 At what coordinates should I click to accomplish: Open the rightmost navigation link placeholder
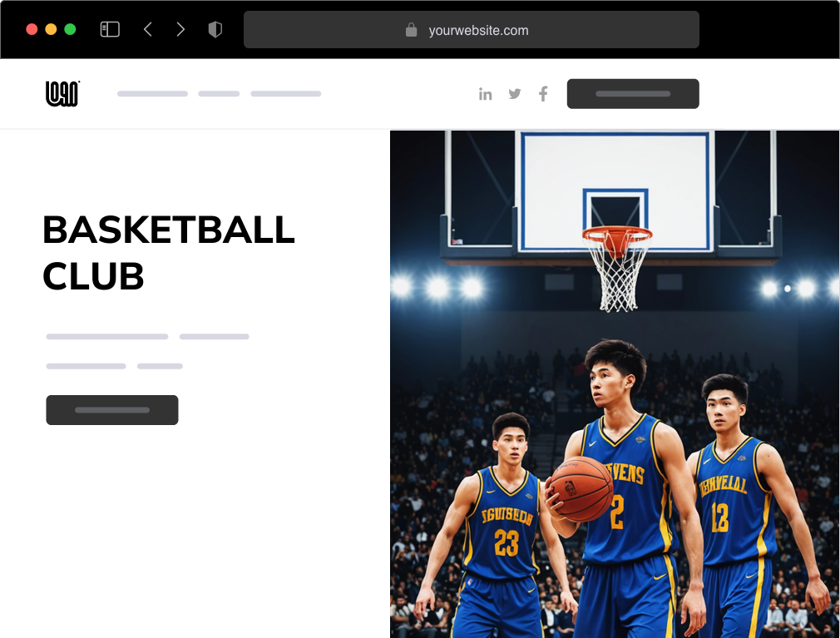tap(286, 93)
